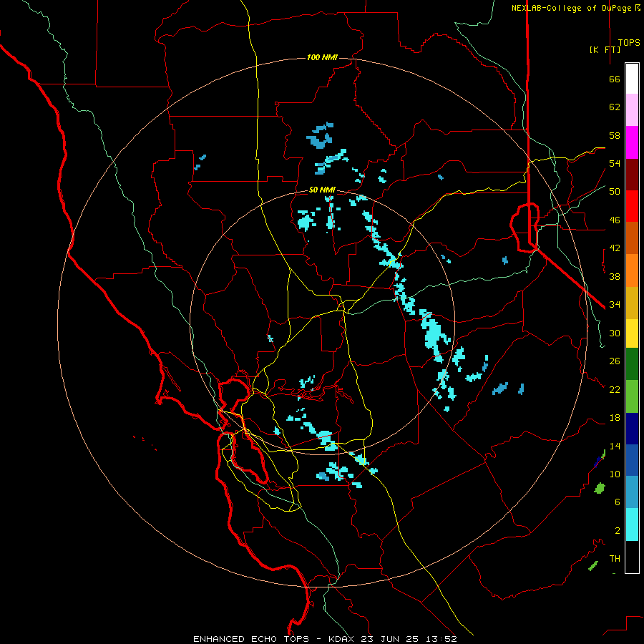This screenshot has height=644, width=644.
Task: Click the 23 JUN 25 date stamp
Action: point(390,639)
